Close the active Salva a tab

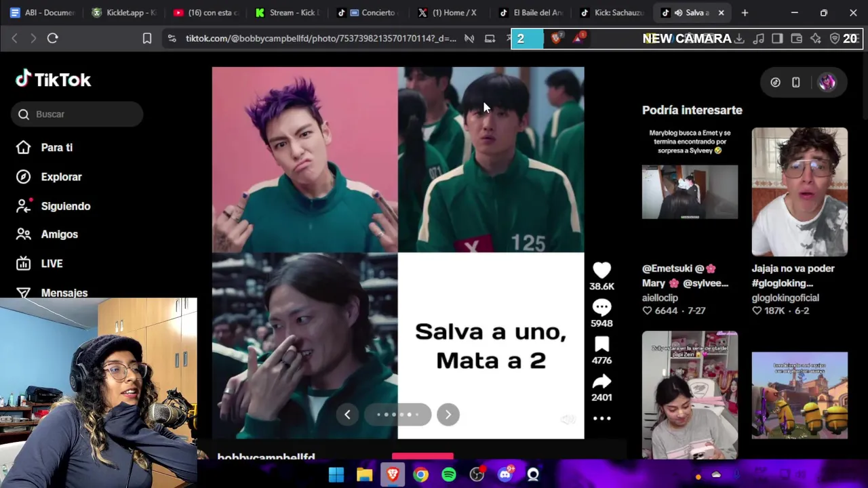click(721, 12)
